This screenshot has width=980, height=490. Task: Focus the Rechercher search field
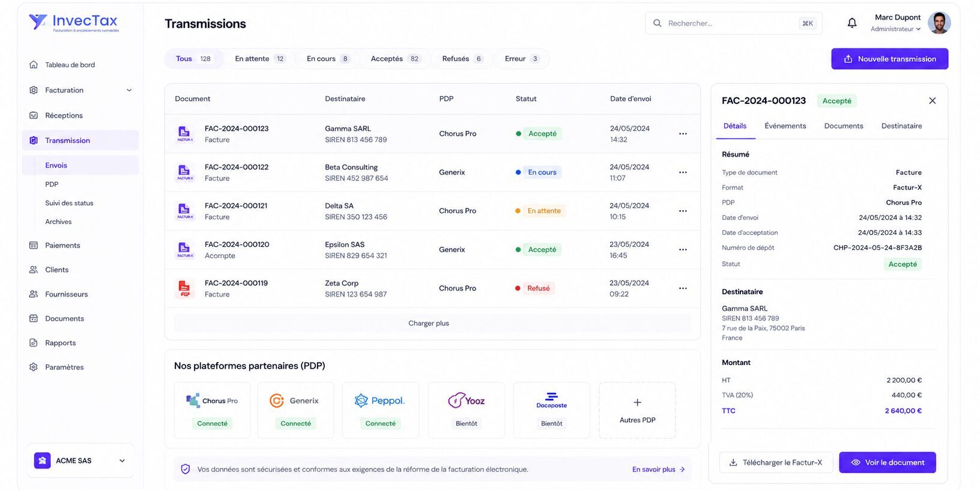coord(733,23)
